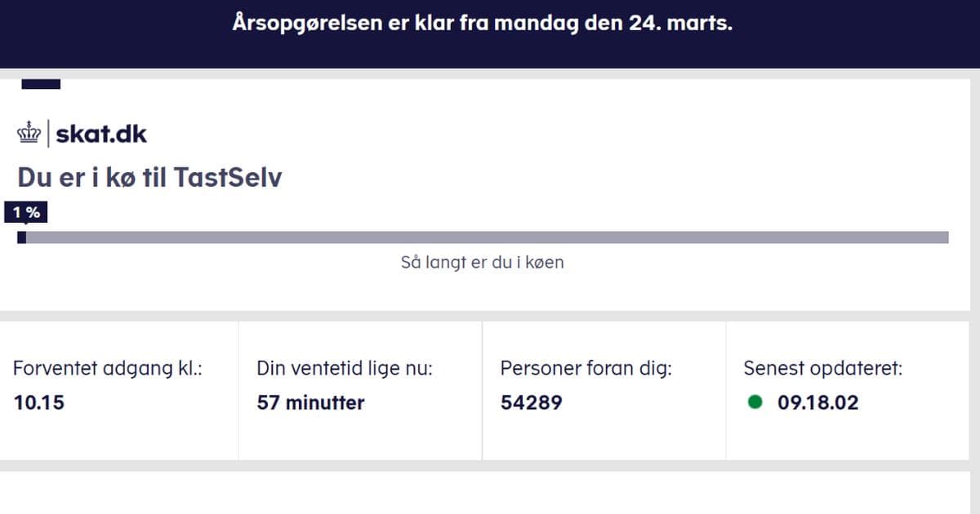Click the 'Du er i kø til TastSelv' heading
This screenshot has height=514, width=980.
(149, 178)
